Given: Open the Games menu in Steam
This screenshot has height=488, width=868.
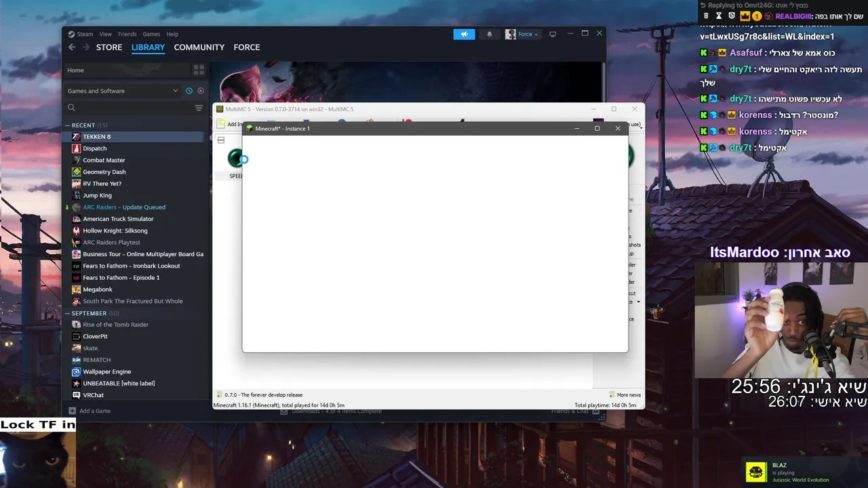Looking at the screenshot, I should 151,34.
